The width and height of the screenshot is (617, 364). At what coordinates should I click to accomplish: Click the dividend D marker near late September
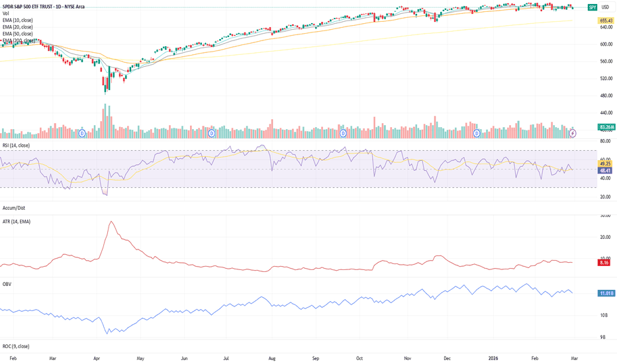pos(343,134)
